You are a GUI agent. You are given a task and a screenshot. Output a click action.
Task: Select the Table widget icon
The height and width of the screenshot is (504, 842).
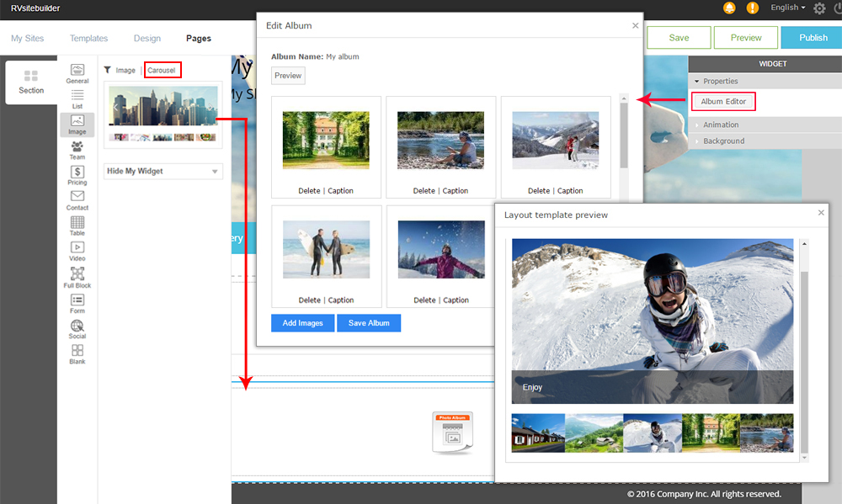click(77, 225)
